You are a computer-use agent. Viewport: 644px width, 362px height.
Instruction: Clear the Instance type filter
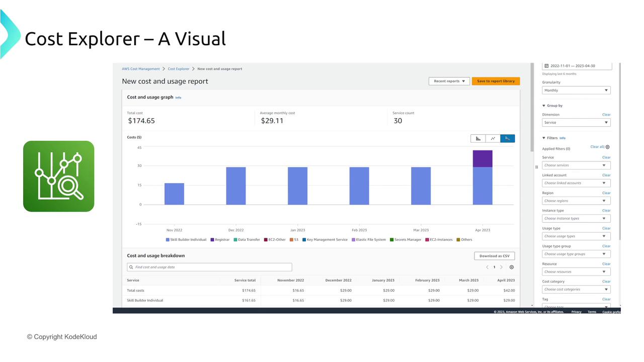pos(606,211)
